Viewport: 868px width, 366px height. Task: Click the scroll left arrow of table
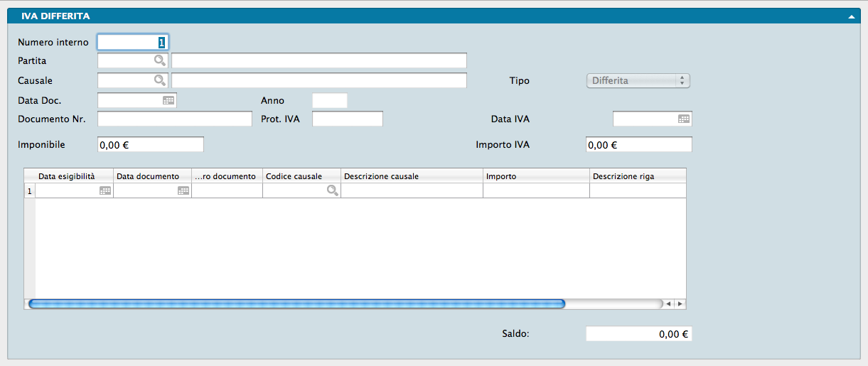pyautogui.click(x=668, y=303)
